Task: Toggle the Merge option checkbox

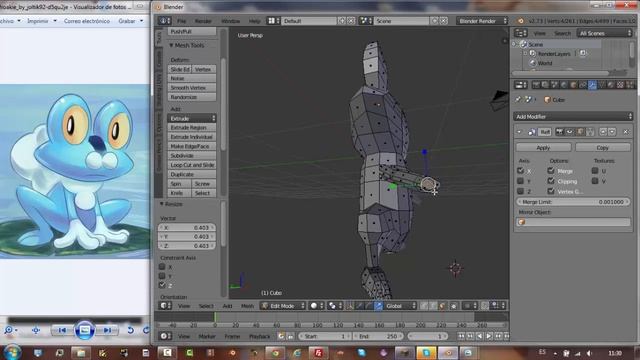Action: tap(551, 171)
